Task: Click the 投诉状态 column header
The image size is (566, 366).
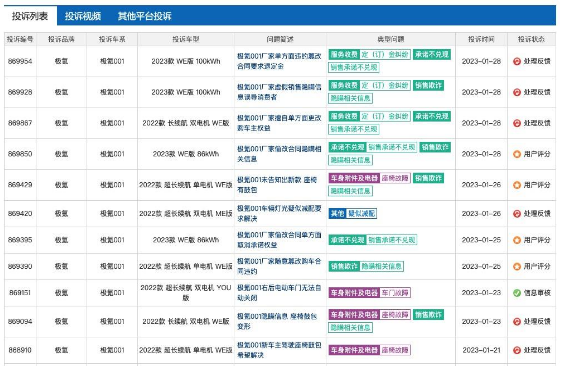Action: (x=531, y=39)
